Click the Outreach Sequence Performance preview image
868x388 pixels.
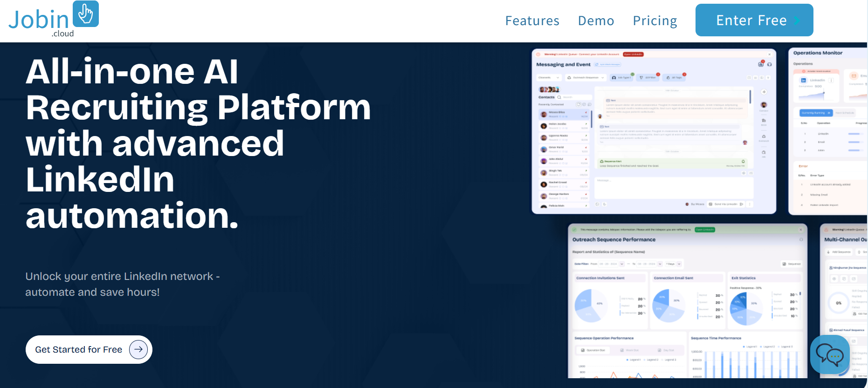688,301
